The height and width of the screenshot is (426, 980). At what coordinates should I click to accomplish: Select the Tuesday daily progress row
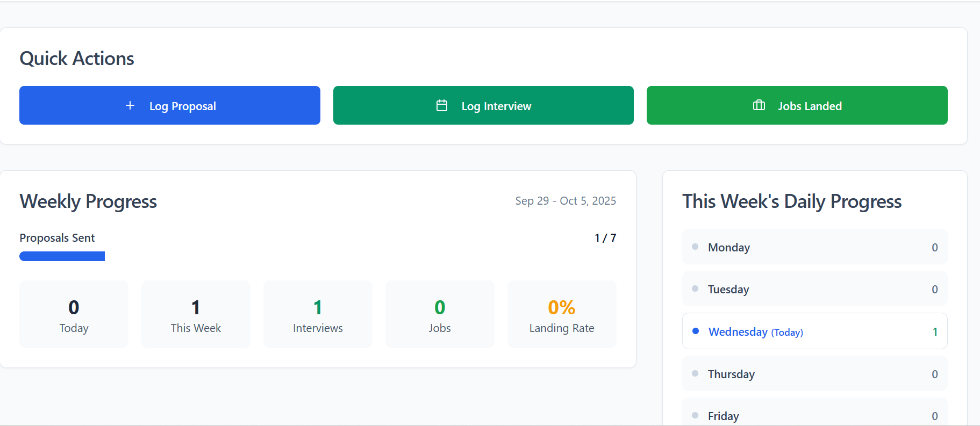[x=814, y=289]
